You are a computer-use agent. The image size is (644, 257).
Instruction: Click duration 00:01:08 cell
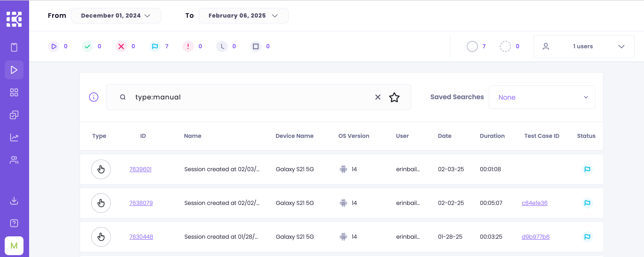point(490,169)
